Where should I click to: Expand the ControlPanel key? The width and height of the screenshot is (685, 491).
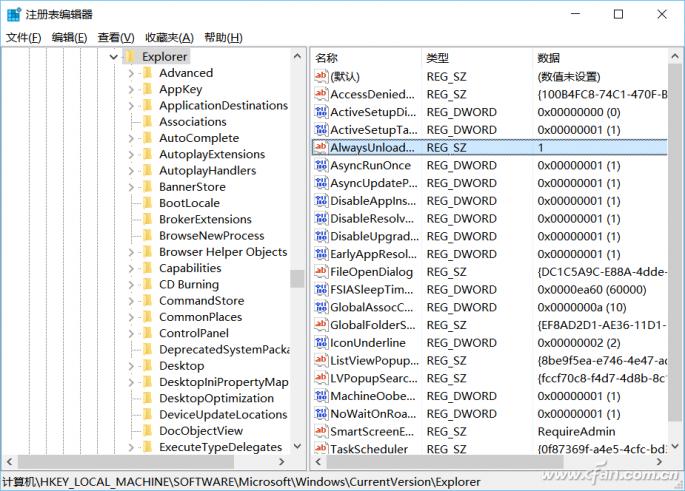coord(131,333)
